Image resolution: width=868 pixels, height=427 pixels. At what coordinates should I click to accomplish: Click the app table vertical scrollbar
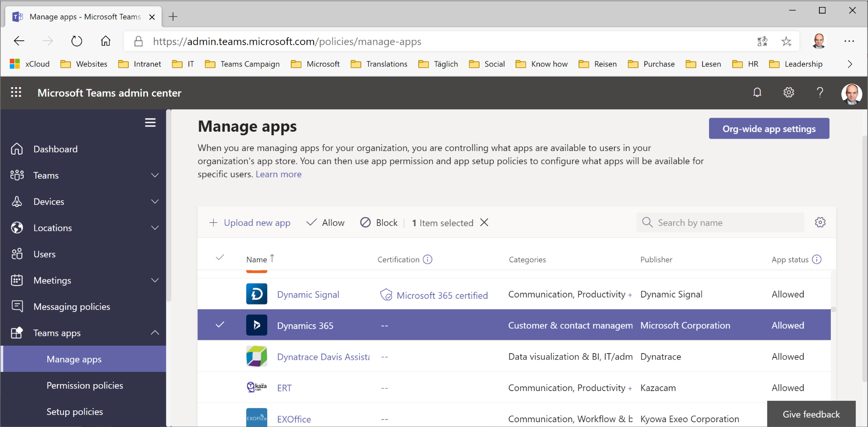pyautogui.click(x=833, y=309)
